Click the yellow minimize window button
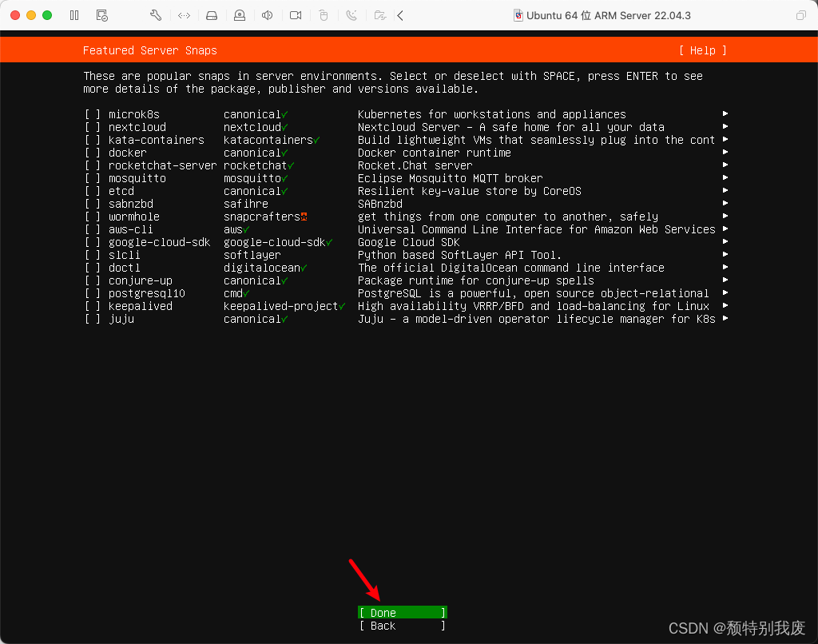 tap(31, 16)
